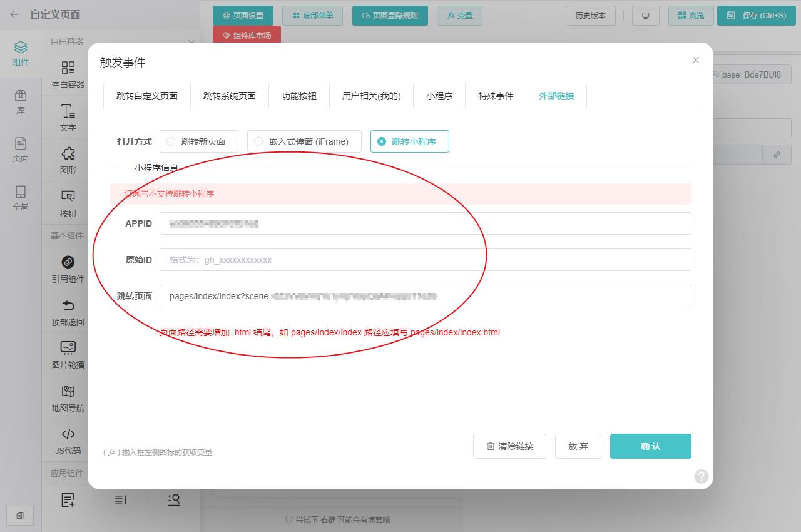Select the 图片轮播 carousel component icon
The height and width of the screenshot is (532, 801).
tap(68, 348)
